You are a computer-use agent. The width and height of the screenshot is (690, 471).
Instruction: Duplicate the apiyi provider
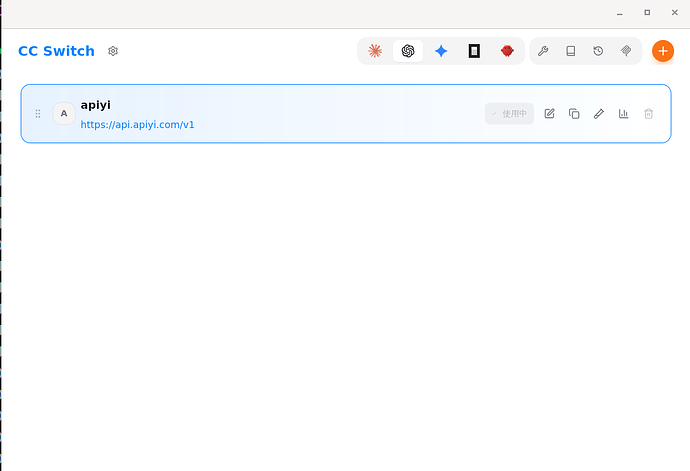(x=574, y=114)
